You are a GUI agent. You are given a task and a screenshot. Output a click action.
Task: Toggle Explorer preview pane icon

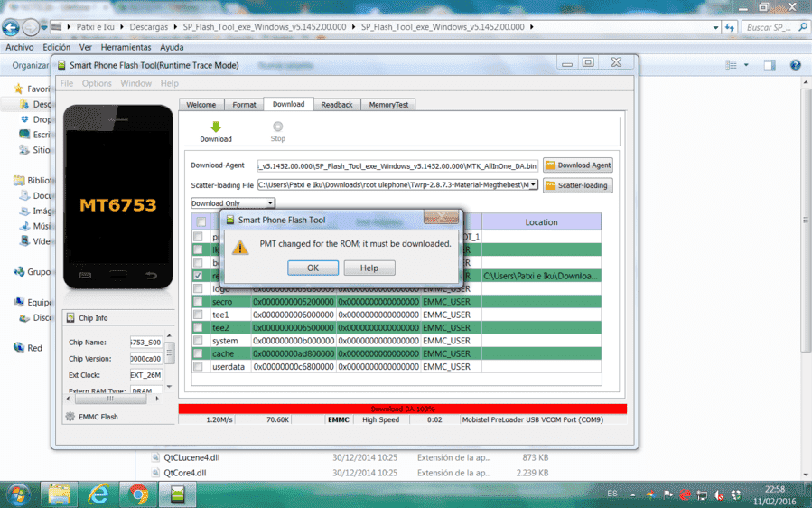[x=770, y=65]
